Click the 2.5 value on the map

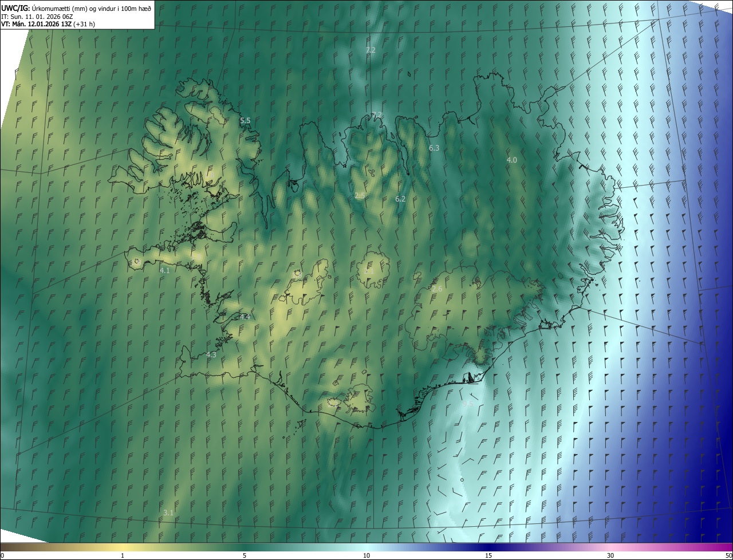pos(360,196)
